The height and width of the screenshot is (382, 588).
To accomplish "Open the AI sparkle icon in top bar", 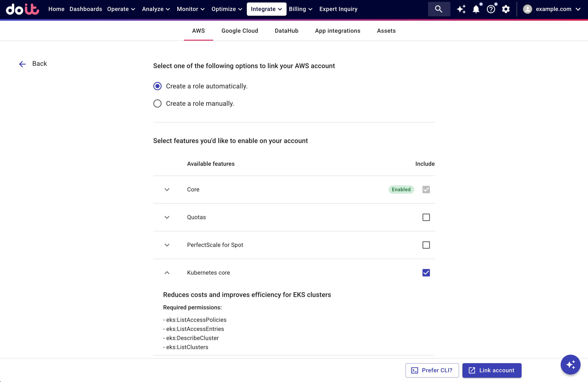I will pyautogui.click(x=461, y=9).
